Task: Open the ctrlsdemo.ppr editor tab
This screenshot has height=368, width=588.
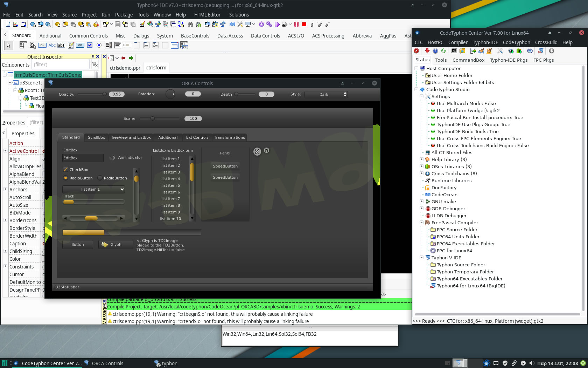Action: tap(125, 68)
